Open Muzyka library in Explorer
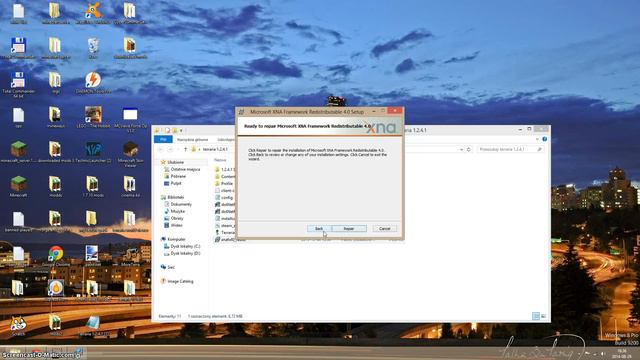 178,211
